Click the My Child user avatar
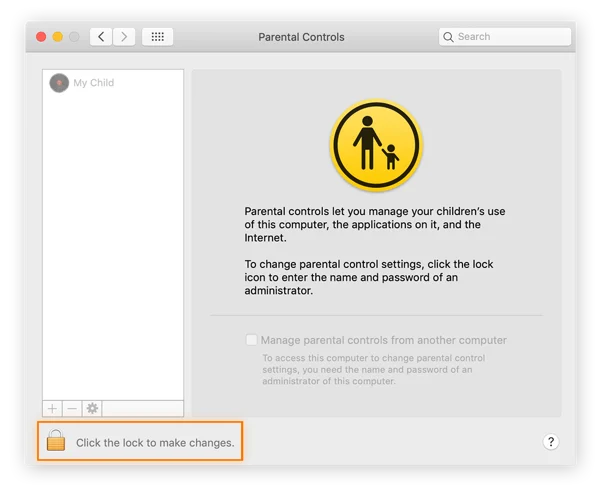600x487 pixels. [x=59, y=83]
